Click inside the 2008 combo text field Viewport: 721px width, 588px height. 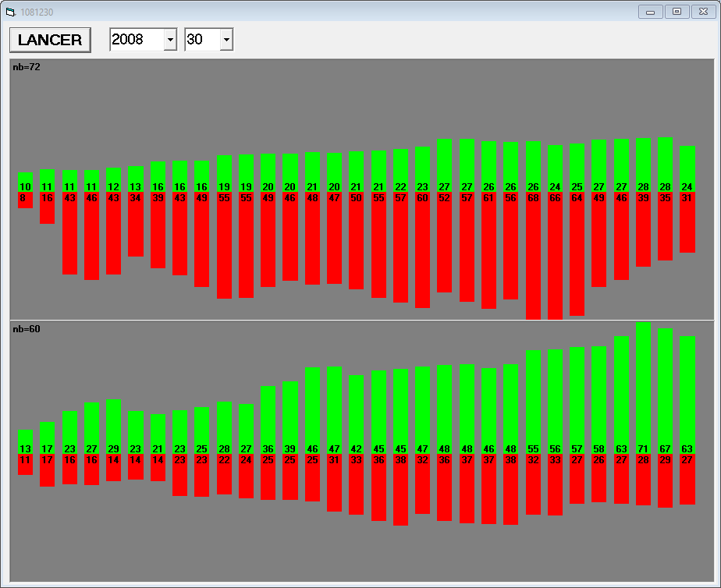[137, 40]
